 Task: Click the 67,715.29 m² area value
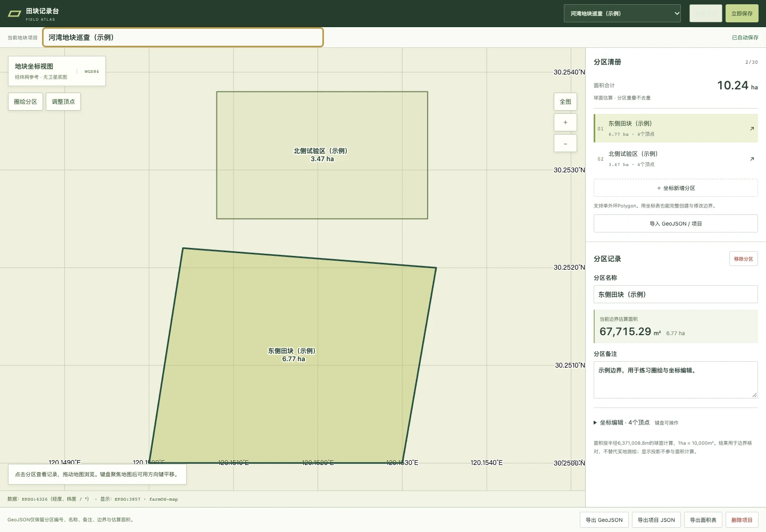(x=630, y=331)
